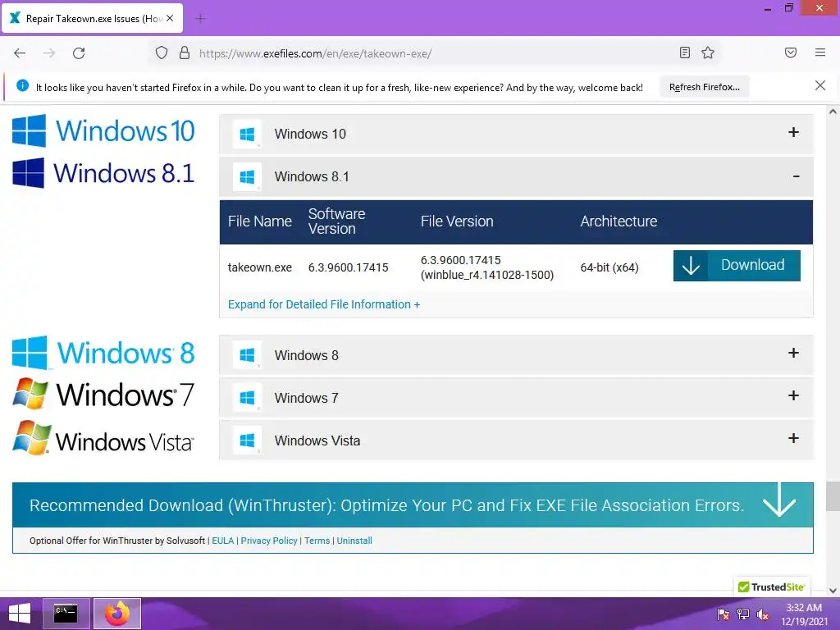The width and height of the screenshot is (840, 630).
Task: Collapse the Windows 8.1 section
Action: pyautogui.click(x=516, y=176)
